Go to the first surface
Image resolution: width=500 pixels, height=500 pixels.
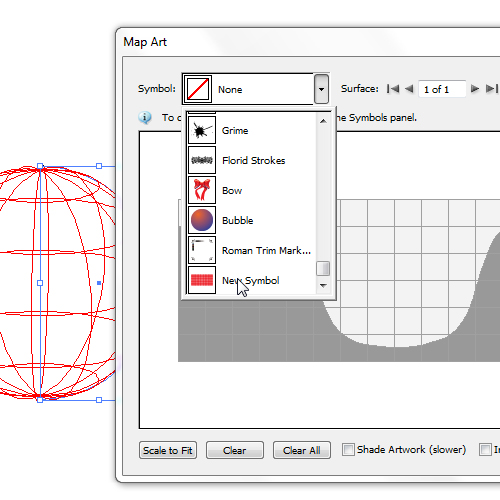coord(393,89)
